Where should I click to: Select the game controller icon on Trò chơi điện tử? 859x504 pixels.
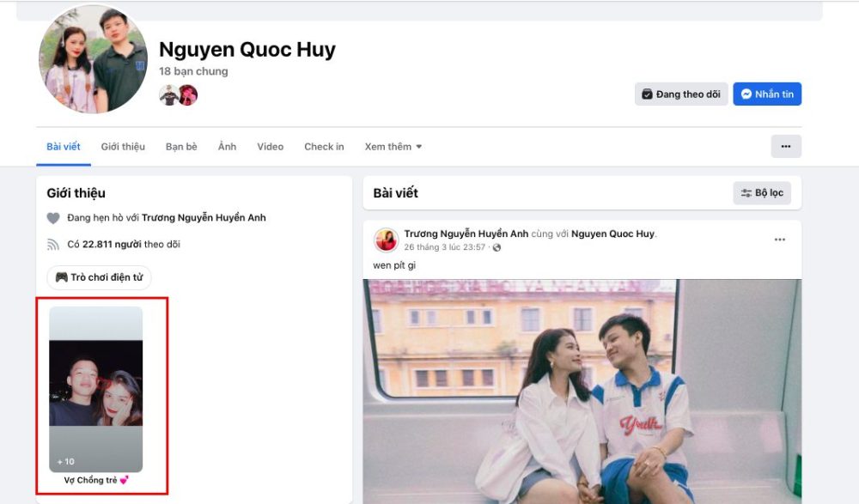59,277
